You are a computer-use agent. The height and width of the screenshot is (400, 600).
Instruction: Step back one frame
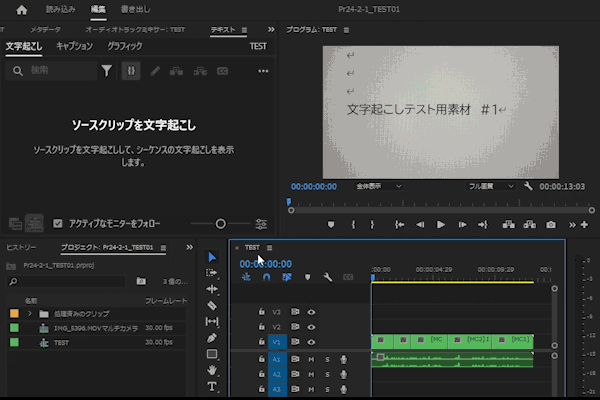pos(420,225)
